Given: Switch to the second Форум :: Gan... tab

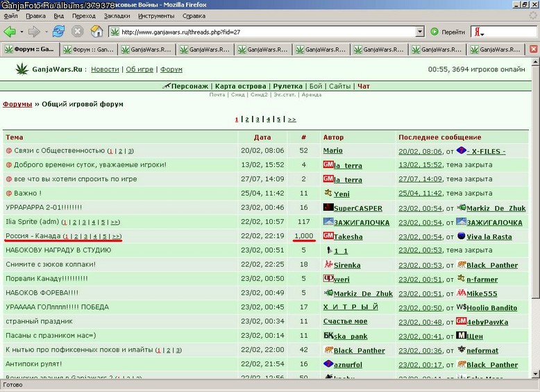Looking at the screenshot, I should [x=89, y=49].
